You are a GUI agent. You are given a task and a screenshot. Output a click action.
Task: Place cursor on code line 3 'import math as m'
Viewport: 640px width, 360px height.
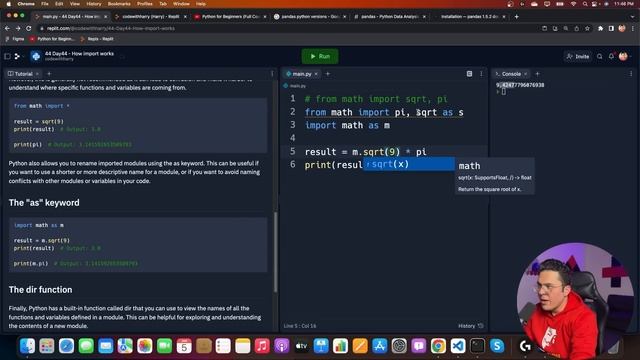347,125
